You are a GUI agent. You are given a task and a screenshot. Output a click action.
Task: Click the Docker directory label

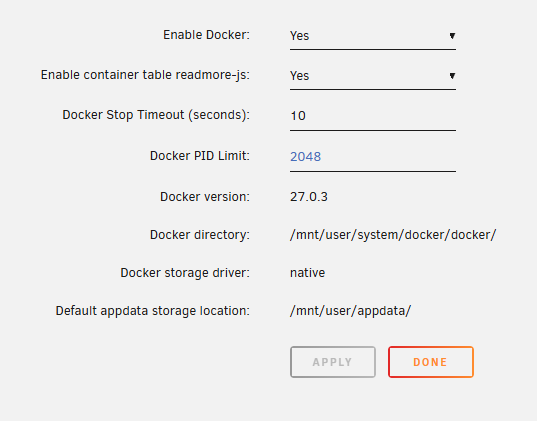[x=200, y=235]
